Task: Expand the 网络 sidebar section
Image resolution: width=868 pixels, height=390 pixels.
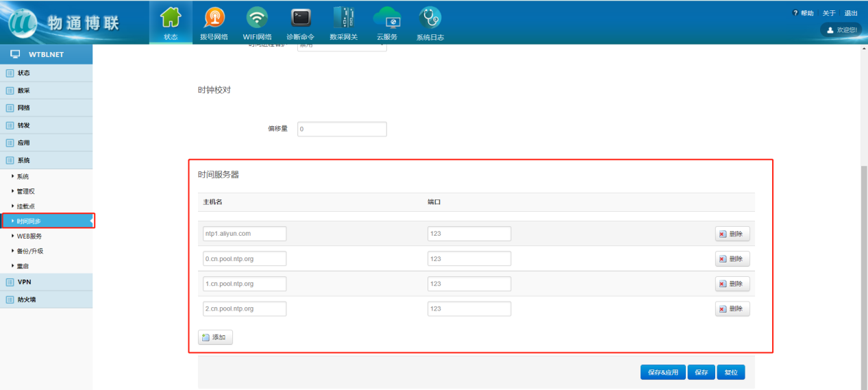Action: coord(24,108)
